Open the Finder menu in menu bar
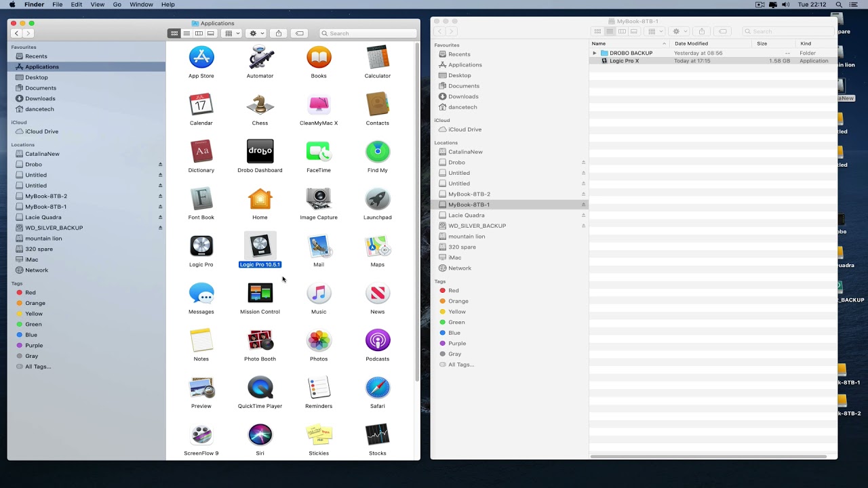This screenshot has height=488, width=868. tap(34, 5)
